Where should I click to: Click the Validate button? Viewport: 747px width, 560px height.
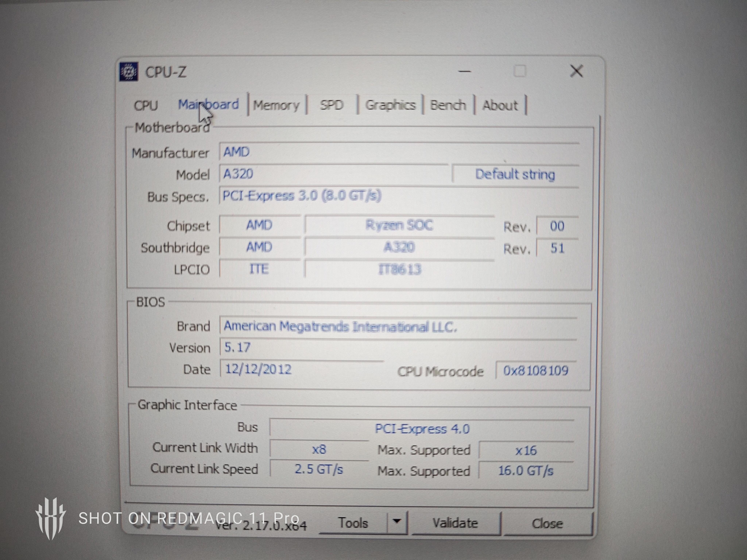click(x=455, y=523)
